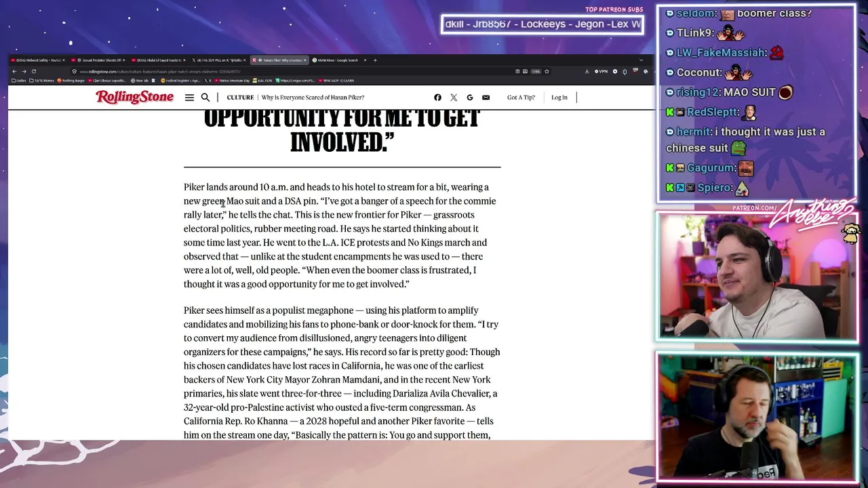Click the browser back arrow

click(14, 71)
